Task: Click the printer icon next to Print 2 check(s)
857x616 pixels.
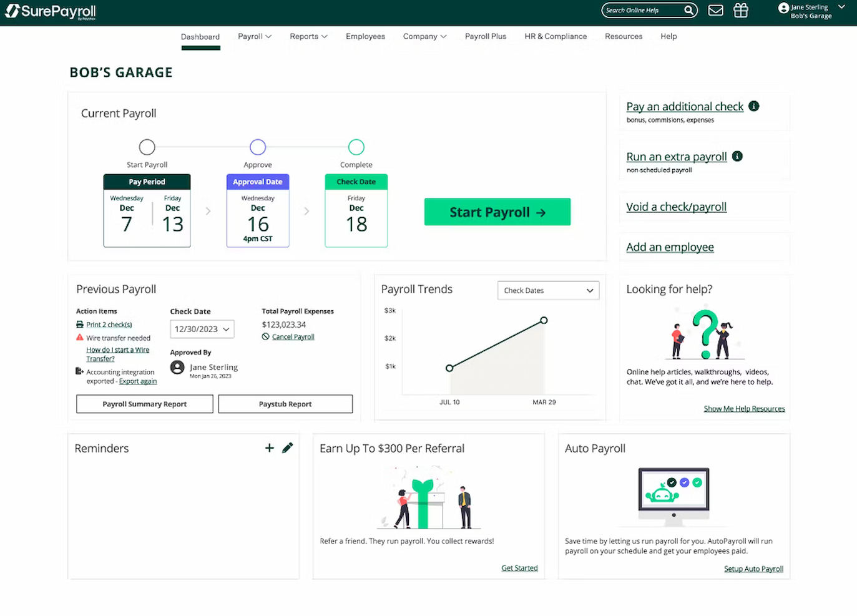Action: pos(80,325)
